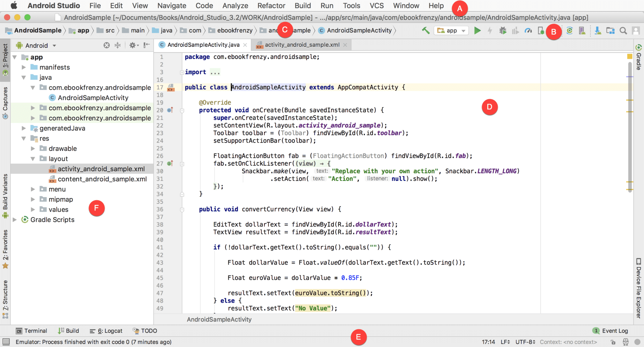This screenshot has width=644, height=347.
Task: Open the Terminal tool window button
Action: coord(32,331)
